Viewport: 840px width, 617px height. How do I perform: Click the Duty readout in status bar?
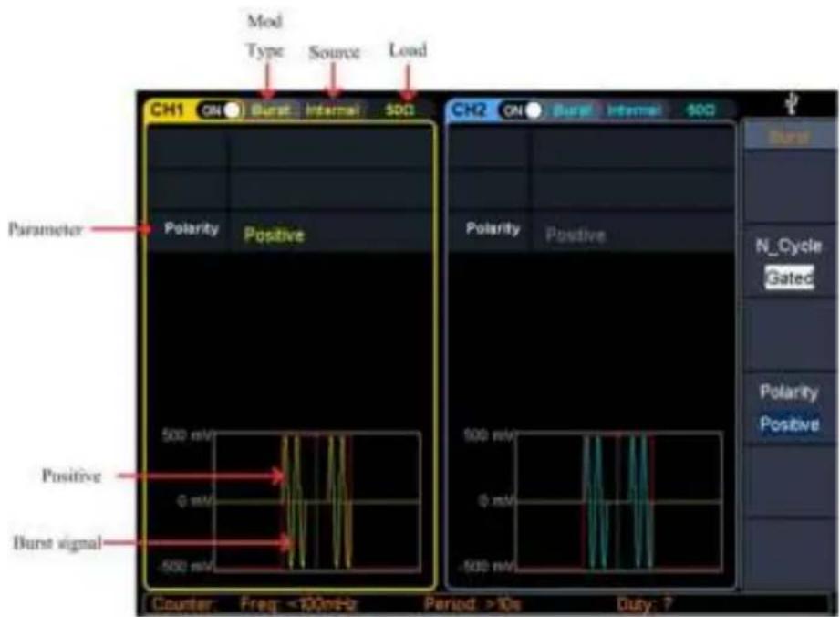click(644, 604)
